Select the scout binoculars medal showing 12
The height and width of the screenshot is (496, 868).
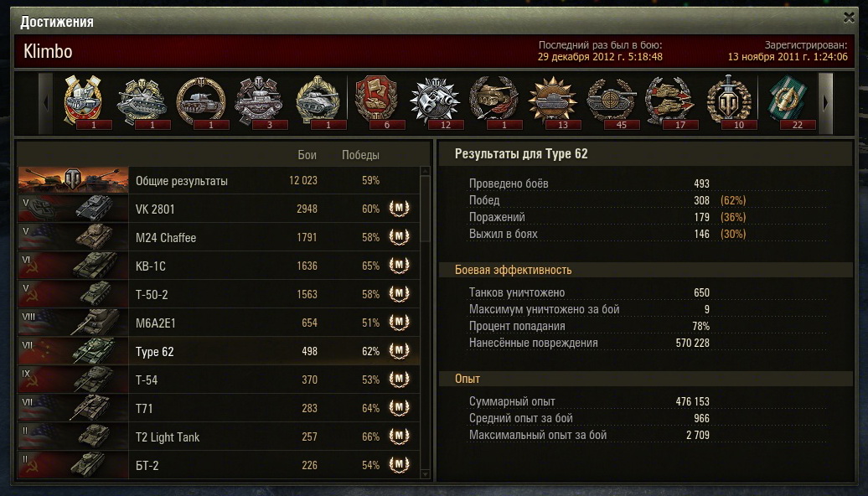point(435,103)
